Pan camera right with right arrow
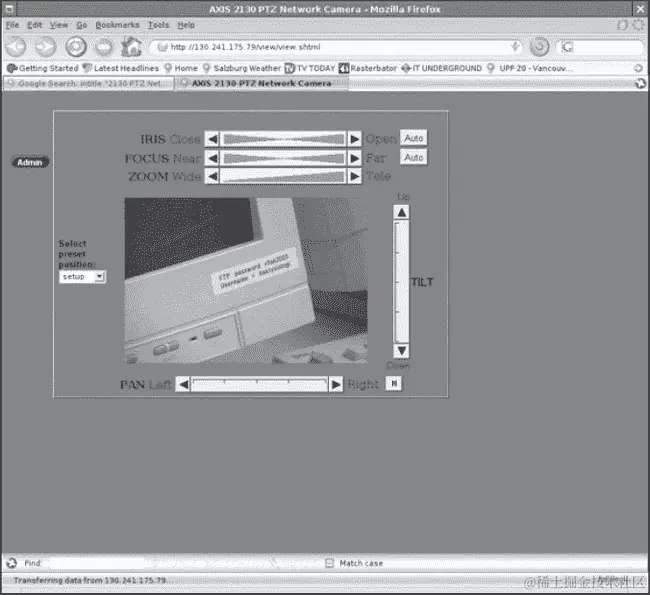The width and height of the screenshot is (650, 595). click(336, 384)
